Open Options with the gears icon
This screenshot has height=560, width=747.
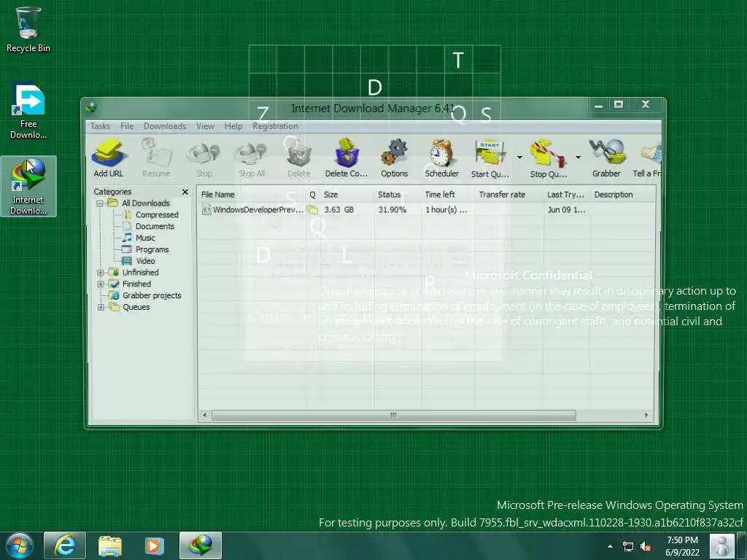[394, 158]
